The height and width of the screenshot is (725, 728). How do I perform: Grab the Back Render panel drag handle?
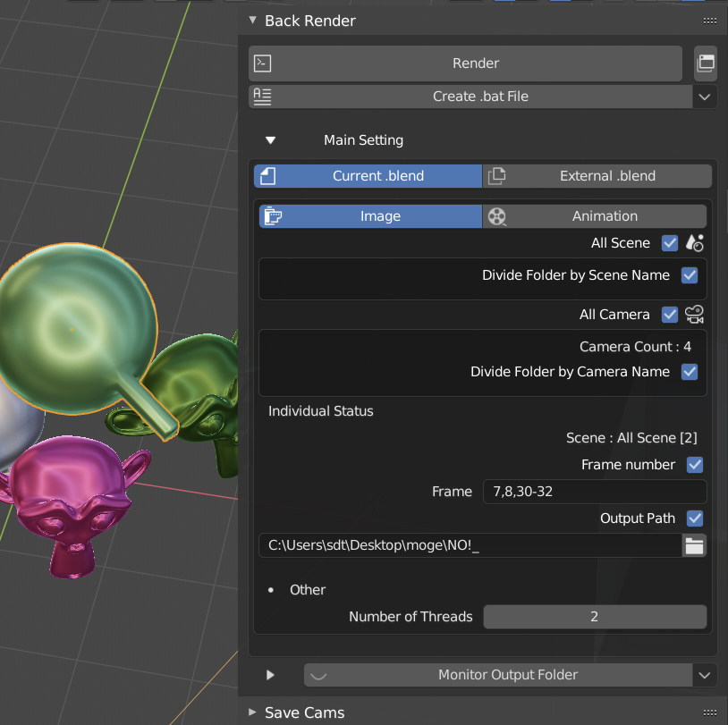coord(709,21)
